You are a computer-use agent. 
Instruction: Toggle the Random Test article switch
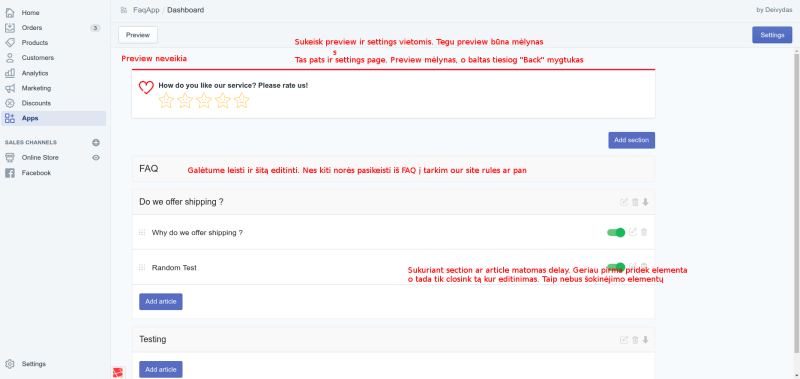click(616, 267)
